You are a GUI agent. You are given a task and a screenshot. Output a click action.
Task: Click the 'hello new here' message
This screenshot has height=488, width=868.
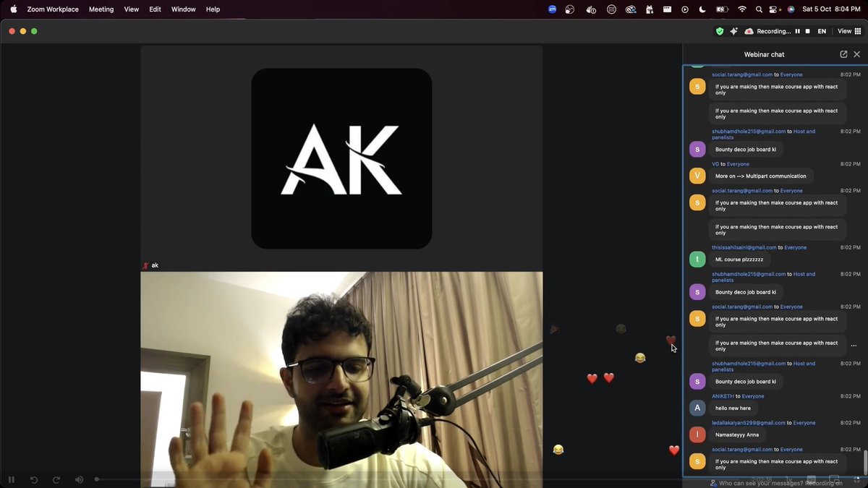[x=733, y=408]
